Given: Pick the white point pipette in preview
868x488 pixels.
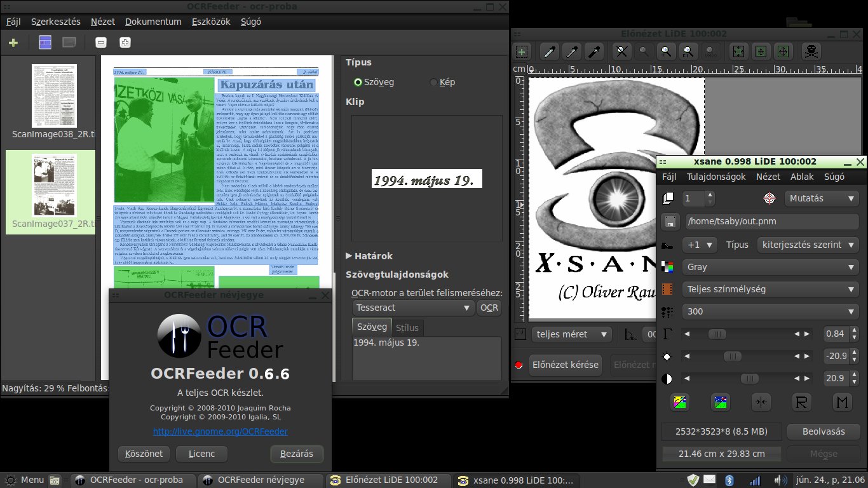Looking at the screenshot, I should 550,51.
